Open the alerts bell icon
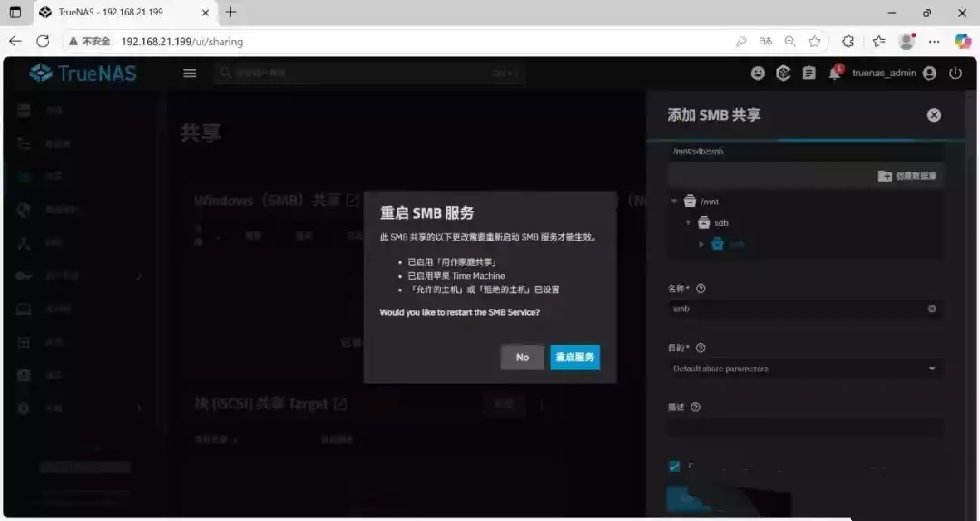This screenshot has width=980, height=521. pos(835,72)
